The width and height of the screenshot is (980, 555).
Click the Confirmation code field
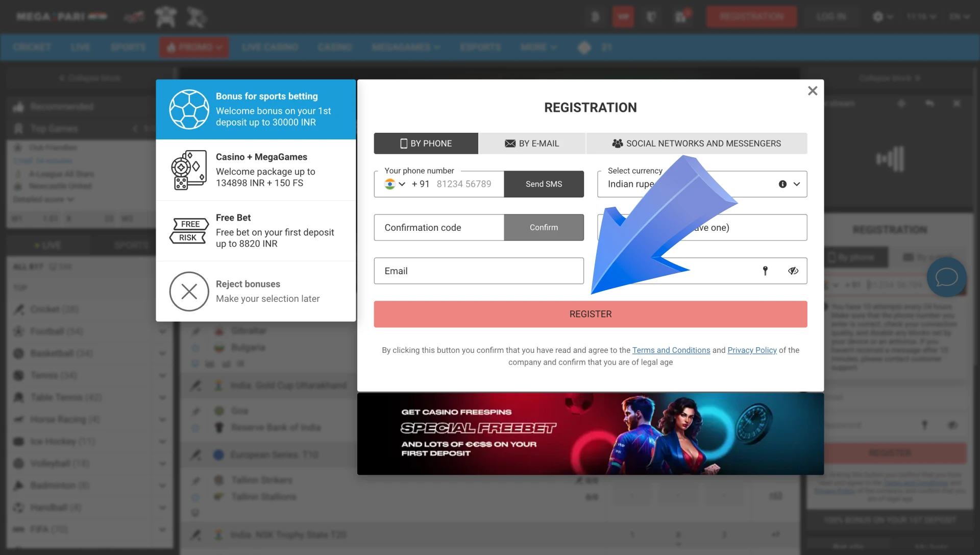439,228
